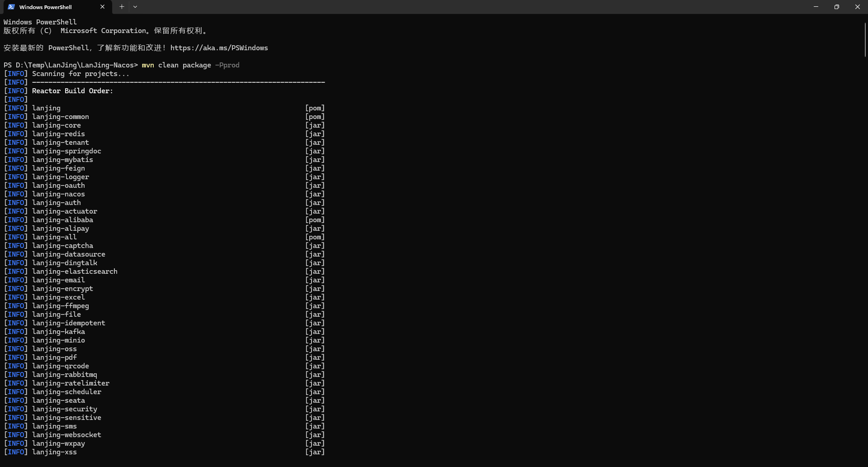The image size is (868, 467).
Task: Click the 'lanjing-redis' module line
Action: tap(58, 134)
